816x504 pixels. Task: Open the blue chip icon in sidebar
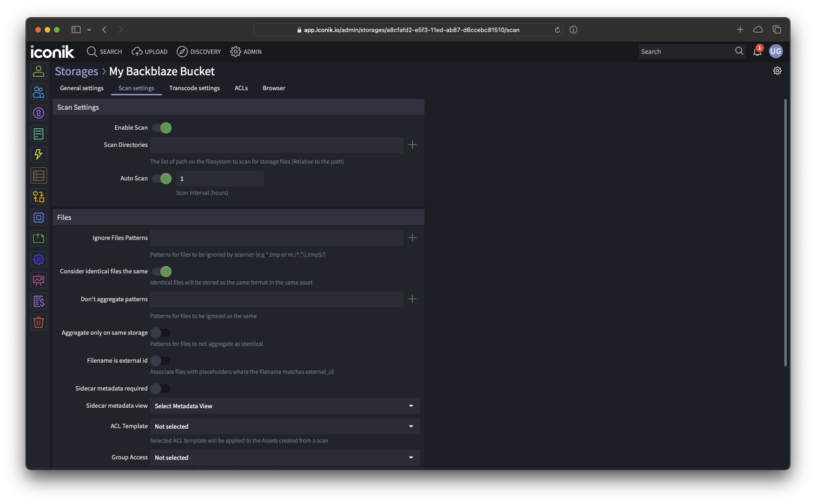pos(39,218)
